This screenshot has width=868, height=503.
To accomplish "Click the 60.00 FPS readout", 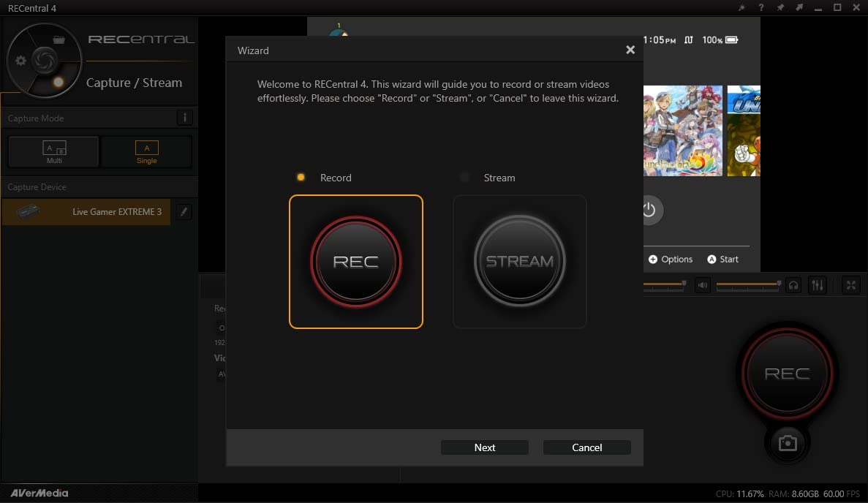I will 842,493.
